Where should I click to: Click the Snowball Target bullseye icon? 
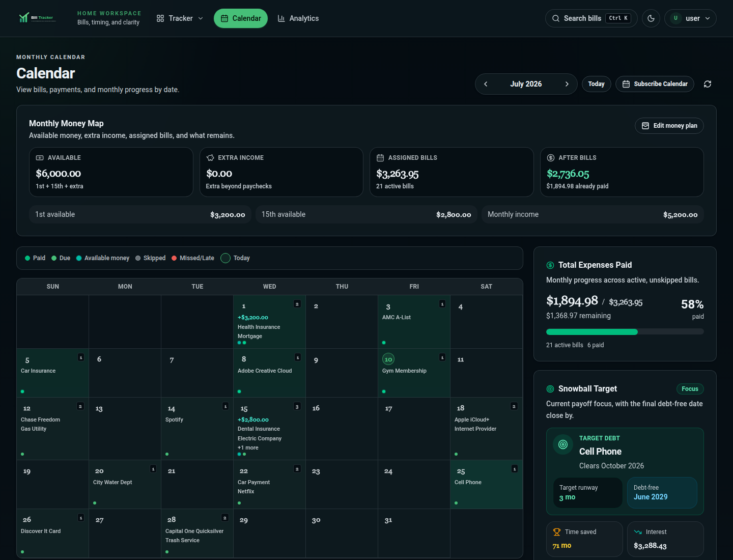point(550,389)
